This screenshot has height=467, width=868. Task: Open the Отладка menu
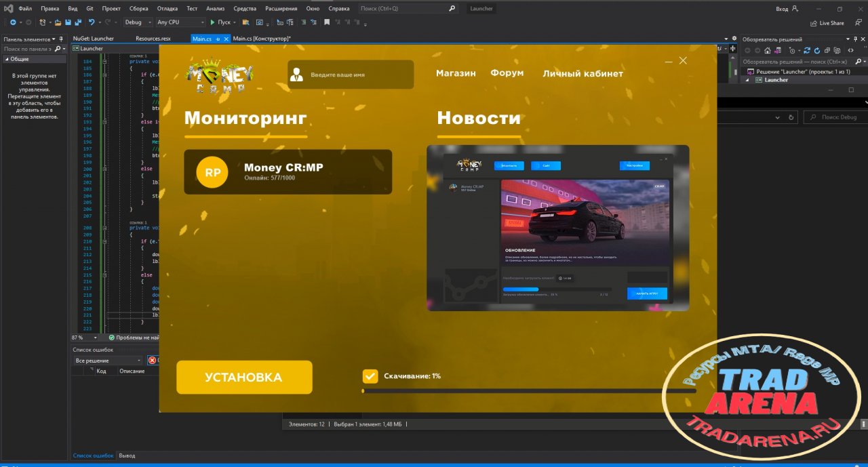click(x=166, y=9)
